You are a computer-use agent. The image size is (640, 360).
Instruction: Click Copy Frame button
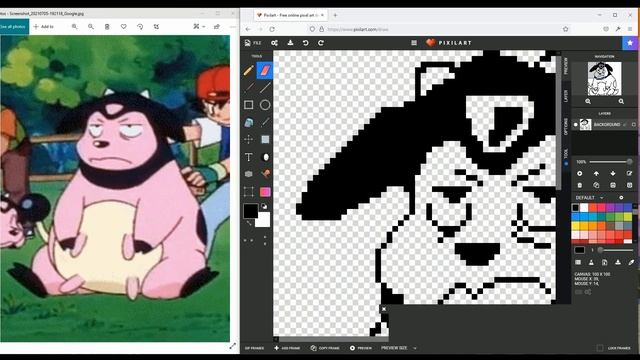click(325, 348)
